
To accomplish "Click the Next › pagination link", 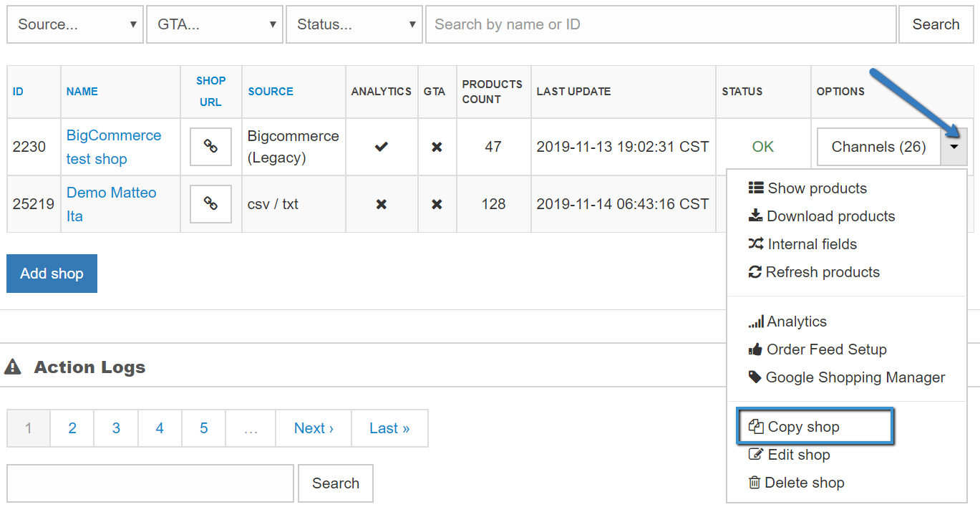I will pos(314,428).
